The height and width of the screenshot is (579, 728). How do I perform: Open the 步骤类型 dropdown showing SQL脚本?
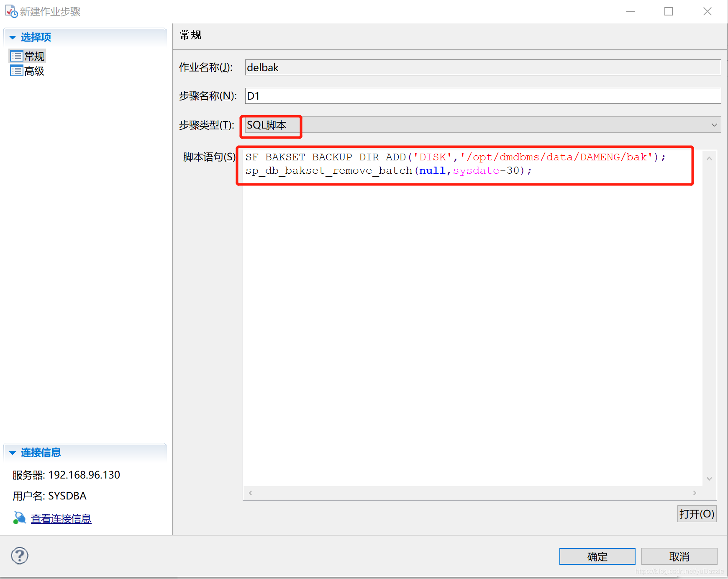coord(483,125)
